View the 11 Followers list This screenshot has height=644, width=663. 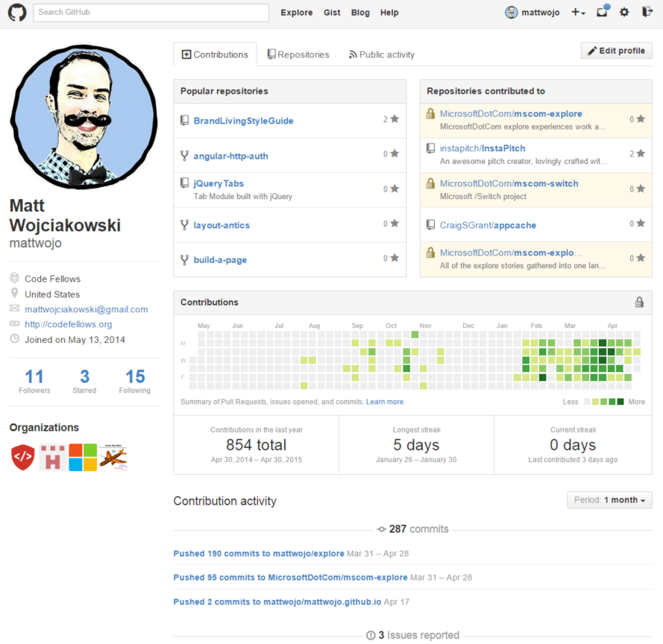point(34,381)
